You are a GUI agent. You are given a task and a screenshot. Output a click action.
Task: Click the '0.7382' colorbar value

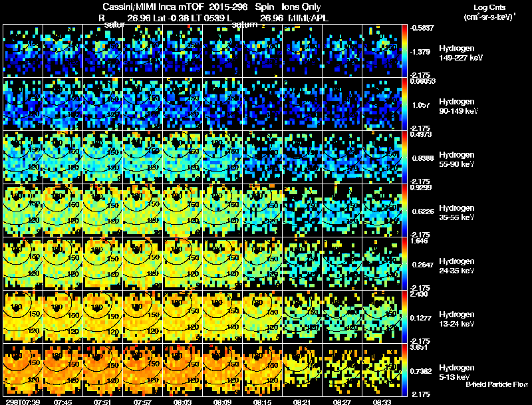tap(421, 371)
